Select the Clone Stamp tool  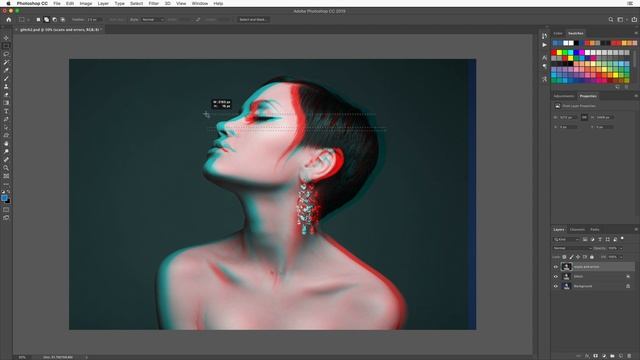pos(6,87)
